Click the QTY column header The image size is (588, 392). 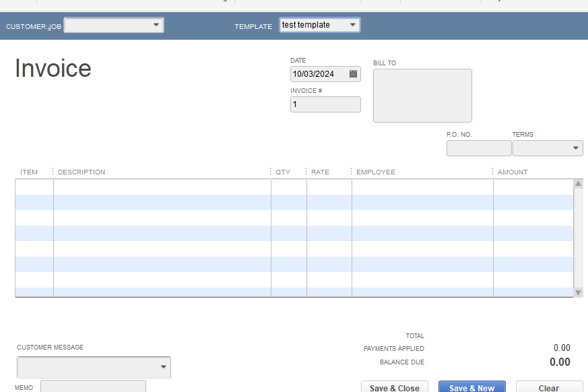click(x=282, y=172)
